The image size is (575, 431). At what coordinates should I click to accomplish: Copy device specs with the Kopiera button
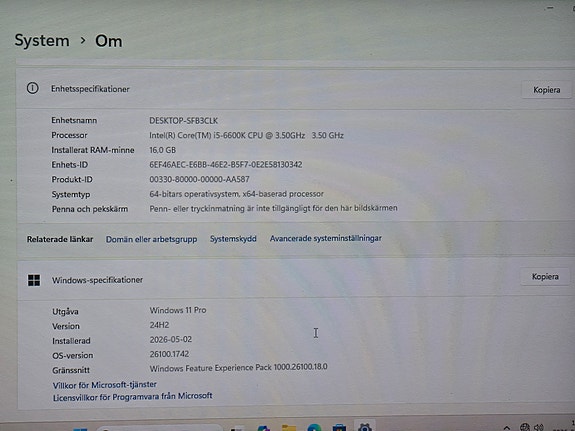546,90
